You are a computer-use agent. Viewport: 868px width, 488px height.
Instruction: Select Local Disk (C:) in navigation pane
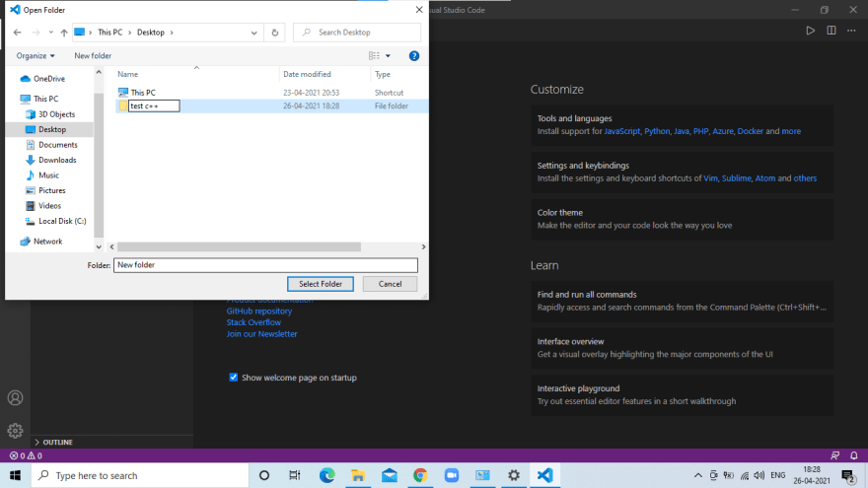tap(56, 221)
